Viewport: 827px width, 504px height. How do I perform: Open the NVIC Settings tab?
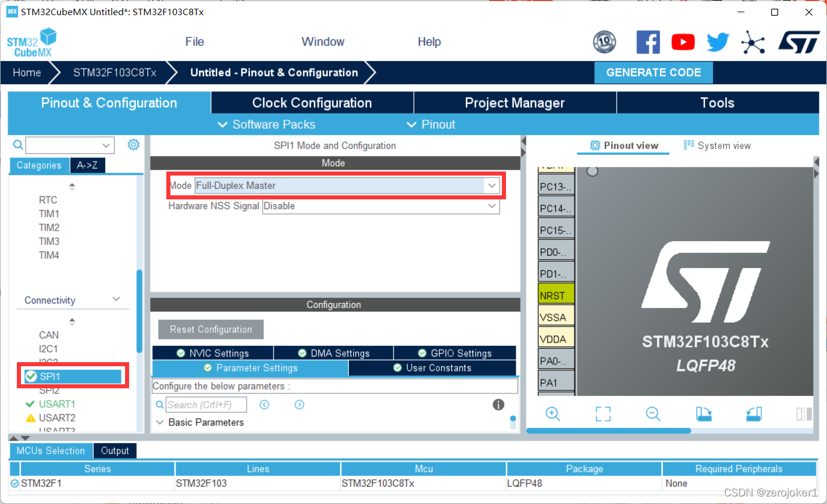[x=213, y=353]
